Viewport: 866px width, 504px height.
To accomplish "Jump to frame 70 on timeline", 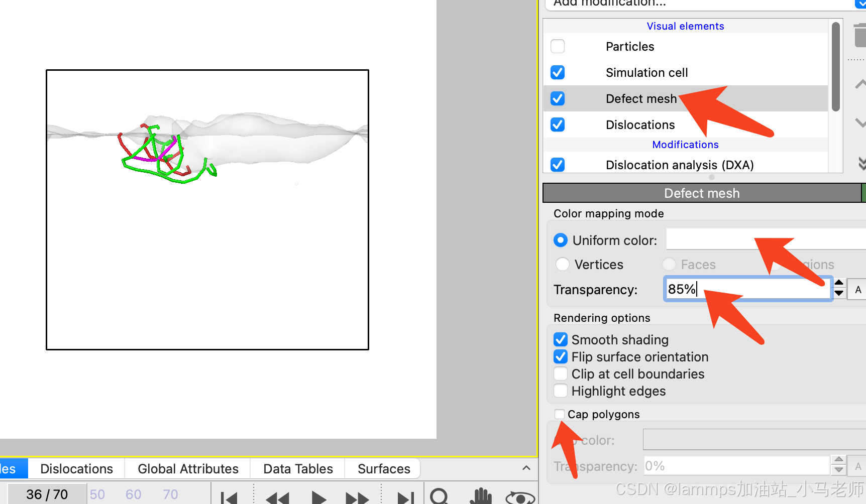I will pos(170,494).
